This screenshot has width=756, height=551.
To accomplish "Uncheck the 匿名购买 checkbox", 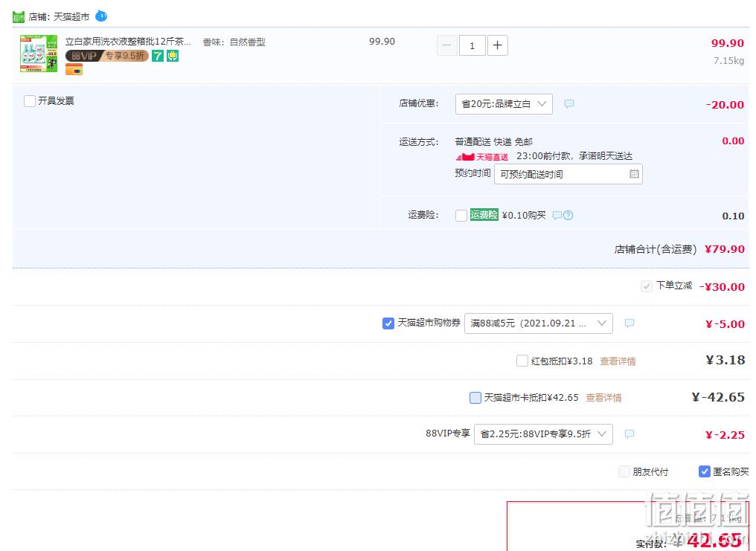I will pyautogui.click(x=705, y=471).
